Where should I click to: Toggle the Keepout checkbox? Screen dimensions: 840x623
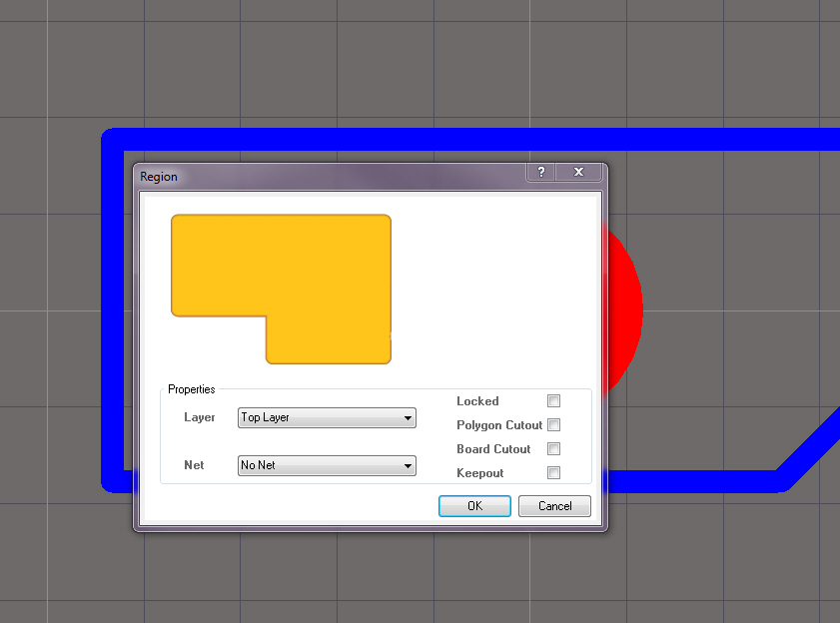coord(553,472)
